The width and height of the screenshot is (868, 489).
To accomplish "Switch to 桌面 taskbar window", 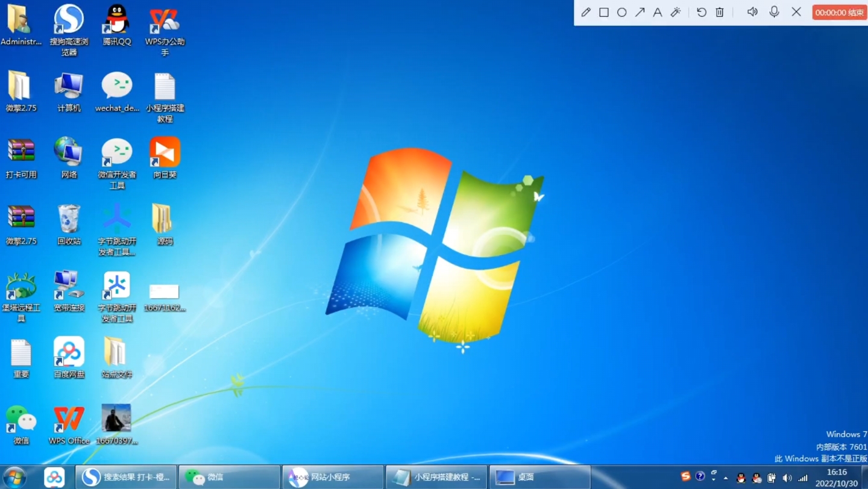I will [x=540, y=477].
